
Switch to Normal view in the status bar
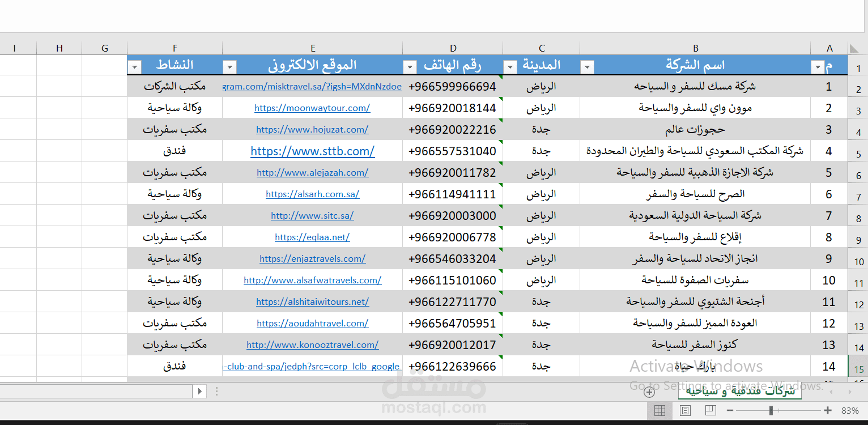pyautogui.click(x=659, y=410)
